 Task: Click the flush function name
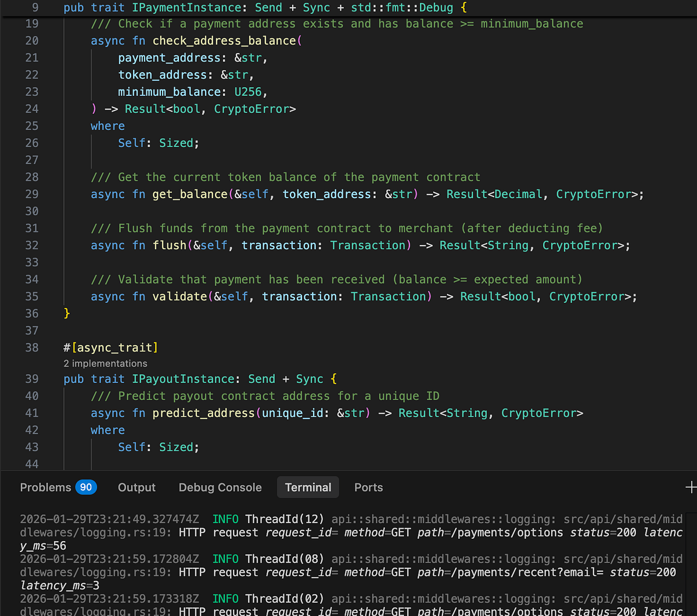coord(170,245)
